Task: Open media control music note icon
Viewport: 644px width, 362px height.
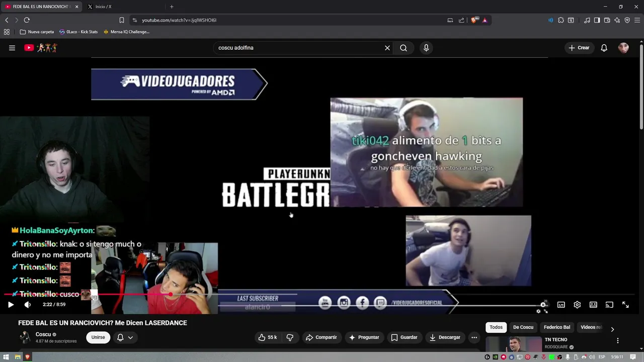Action: pyautogui.click(x=587, y=20)
